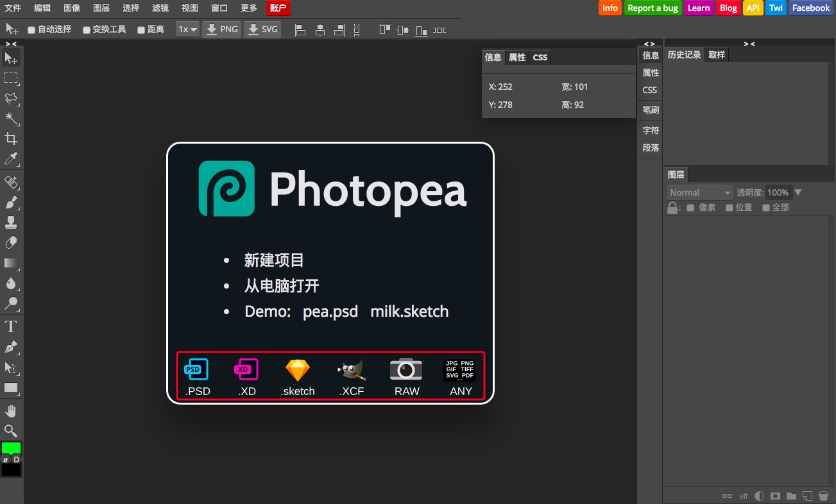Click the .sketch format icon
This screenshot has width=836, height=504.
pyautogui.click(x=297, y=370)
